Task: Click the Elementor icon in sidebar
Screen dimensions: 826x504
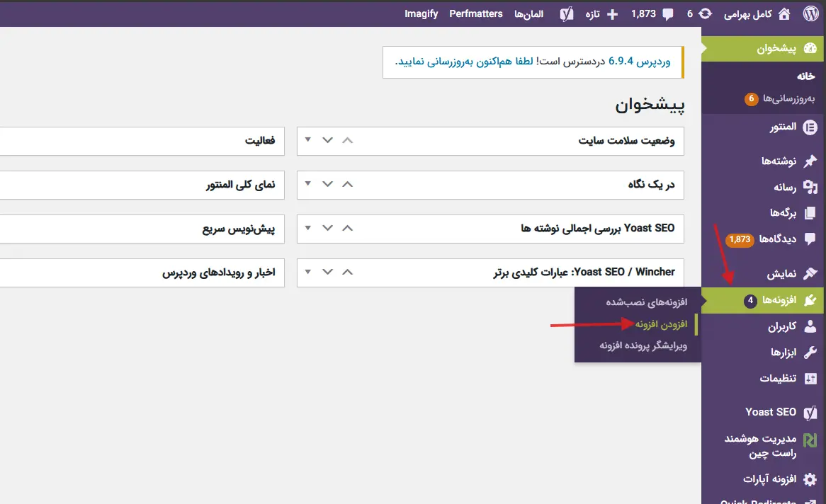Action: tap(810, 127)
